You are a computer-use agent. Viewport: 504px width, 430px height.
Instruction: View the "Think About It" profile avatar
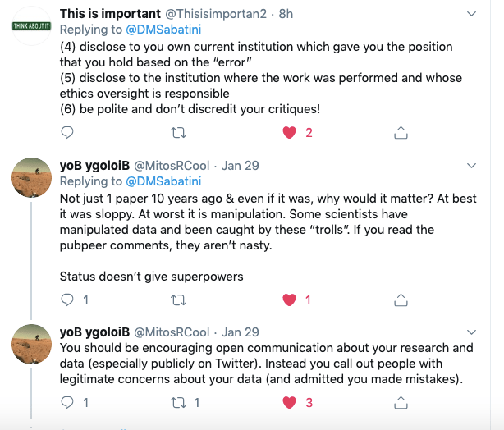tap(30, 26)
